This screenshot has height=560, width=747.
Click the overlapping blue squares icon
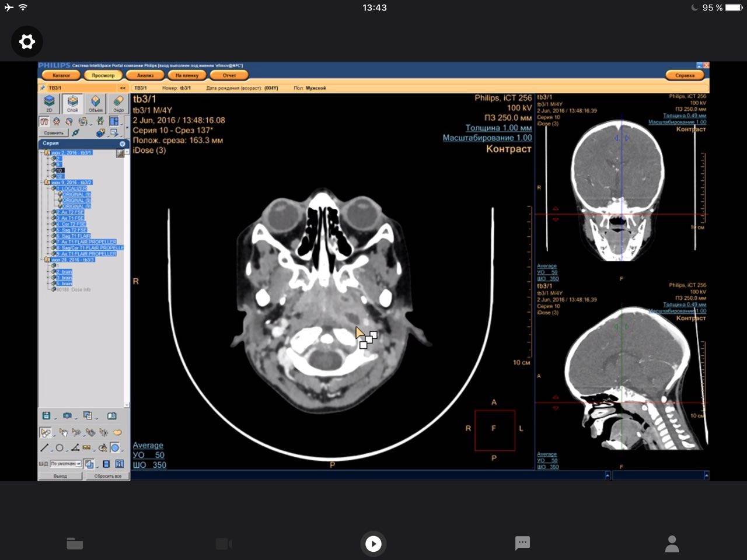click(89, 464)
